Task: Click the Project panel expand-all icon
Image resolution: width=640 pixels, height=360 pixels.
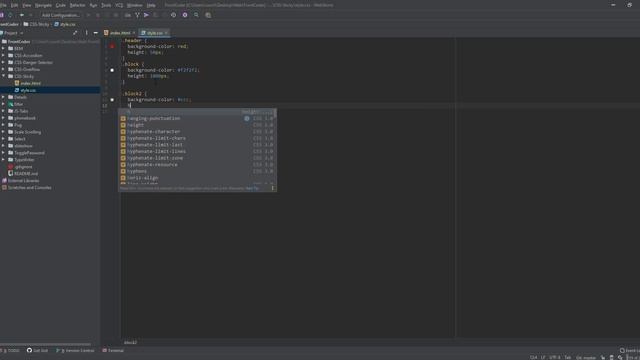Action: click(x=75, y=33)
